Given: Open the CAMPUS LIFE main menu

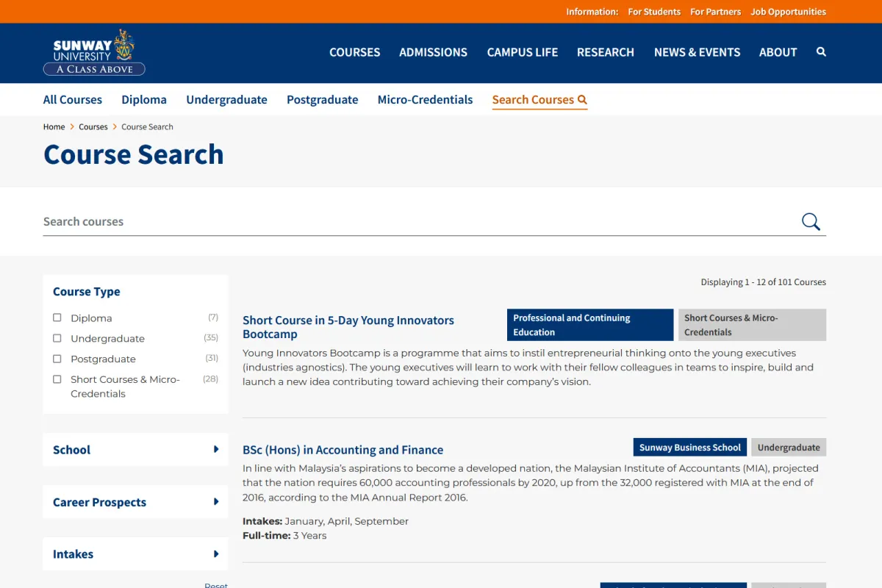Looking at the screenshot, I should pyautogui.click(x=523, y=52).
